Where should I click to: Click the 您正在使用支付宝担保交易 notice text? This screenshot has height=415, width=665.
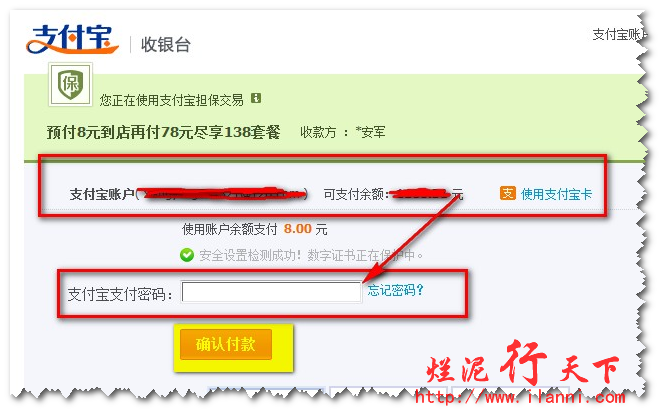click(172, 100)
